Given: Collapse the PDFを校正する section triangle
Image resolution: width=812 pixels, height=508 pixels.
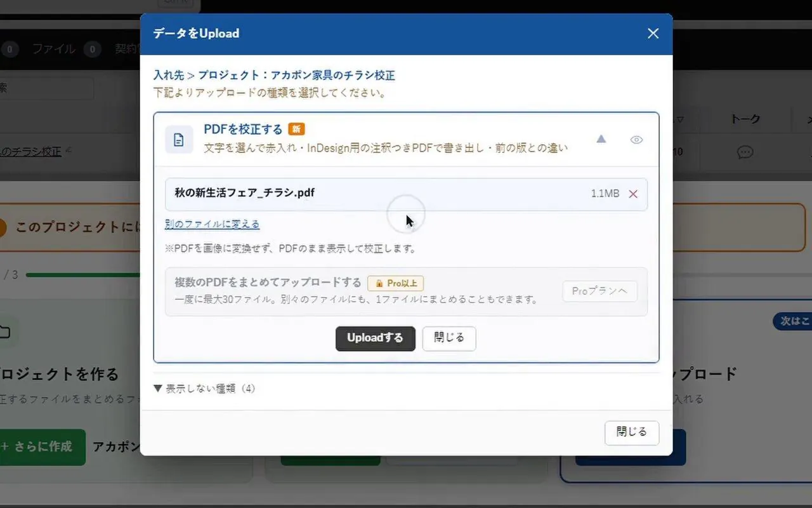Looking at the screenshot, I should (x=601, y=139).
